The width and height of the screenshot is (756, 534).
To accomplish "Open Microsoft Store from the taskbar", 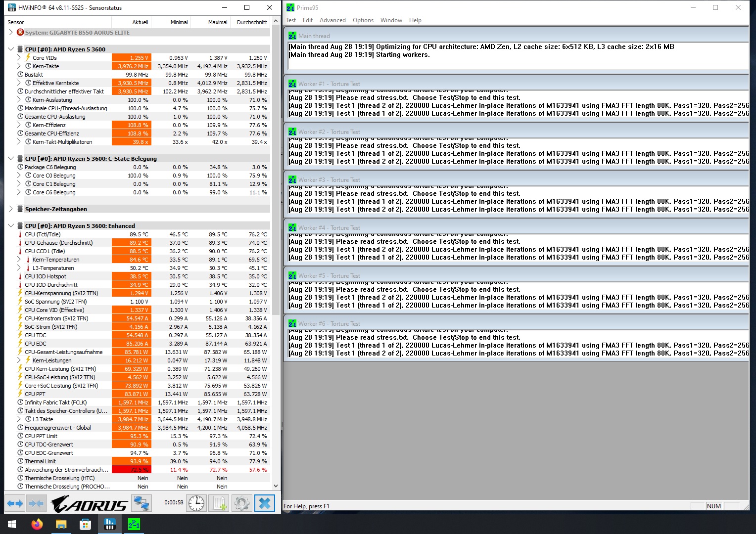I will coord(86,524).
